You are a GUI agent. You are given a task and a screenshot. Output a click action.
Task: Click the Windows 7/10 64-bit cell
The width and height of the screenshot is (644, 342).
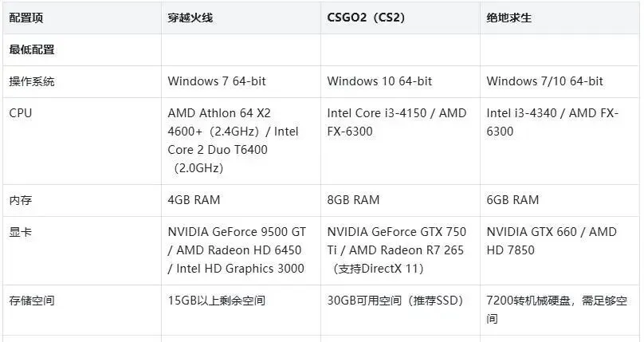[545, 81]
